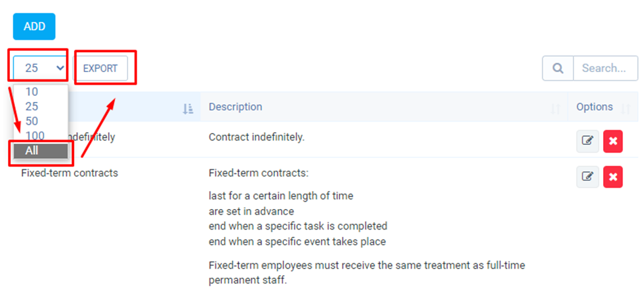
Task: Edit the Contract indefinitely row
Action: [x=587, y=141]
